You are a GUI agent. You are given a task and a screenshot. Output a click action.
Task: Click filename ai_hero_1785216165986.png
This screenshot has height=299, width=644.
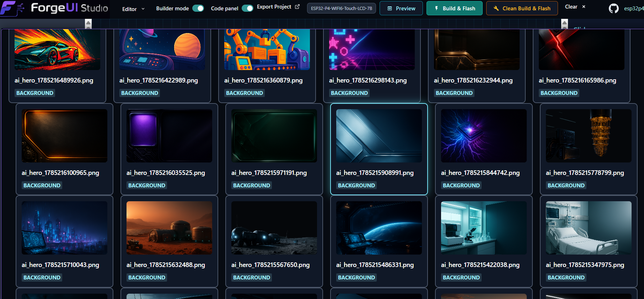point(578,80)
